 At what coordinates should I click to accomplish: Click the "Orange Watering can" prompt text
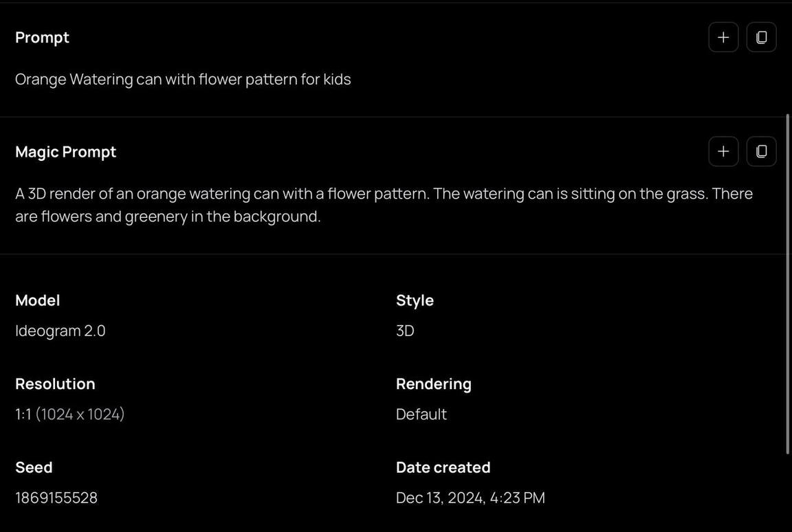pyautogui.click(x=183, y=79)
